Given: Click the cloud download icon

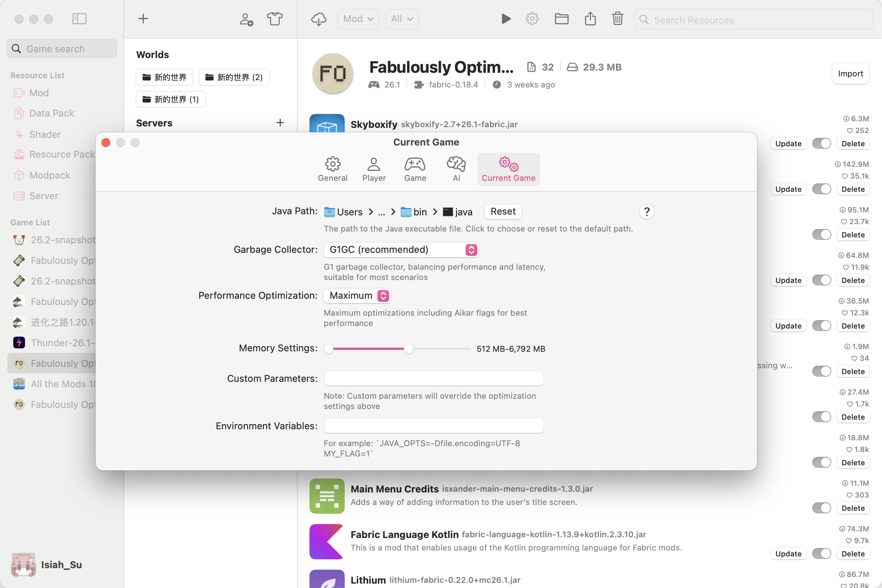Looking at the screenshot, I should click(x=318, y=19).
